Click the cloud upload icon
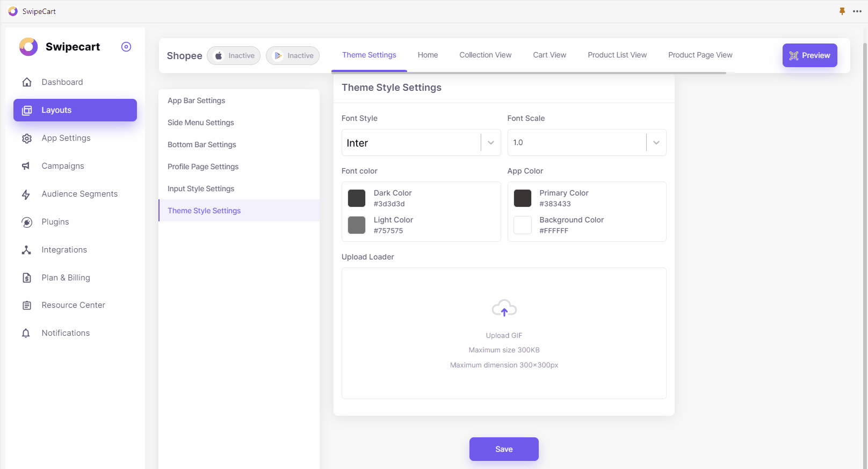868x469 pixels. (x=504, y=308)
